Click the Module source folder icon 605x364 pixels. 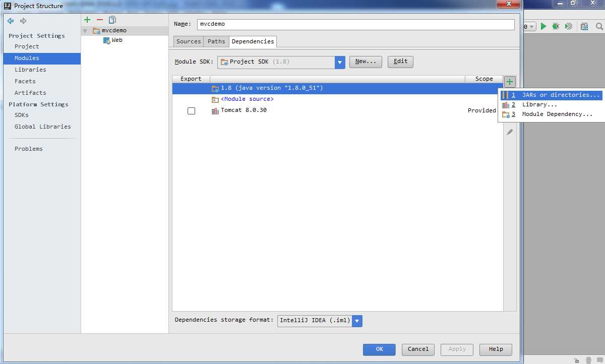coord(215,99)
